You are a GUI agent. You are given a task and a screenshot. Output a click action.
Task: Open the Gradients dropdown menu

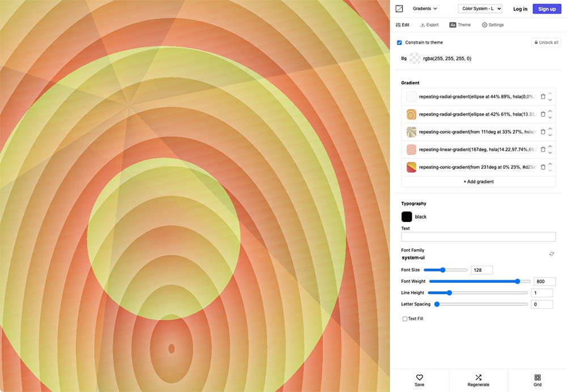(x=425, y=8)
